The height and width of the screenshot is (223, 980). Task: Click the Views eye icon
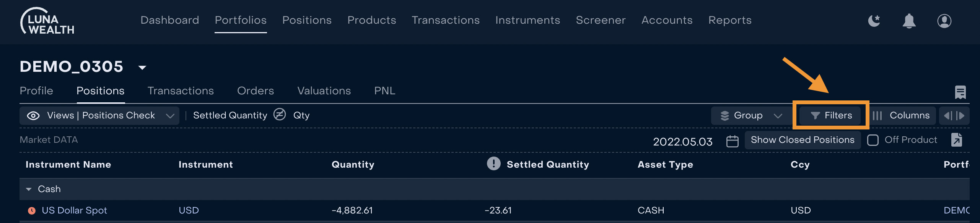[33, 116]
